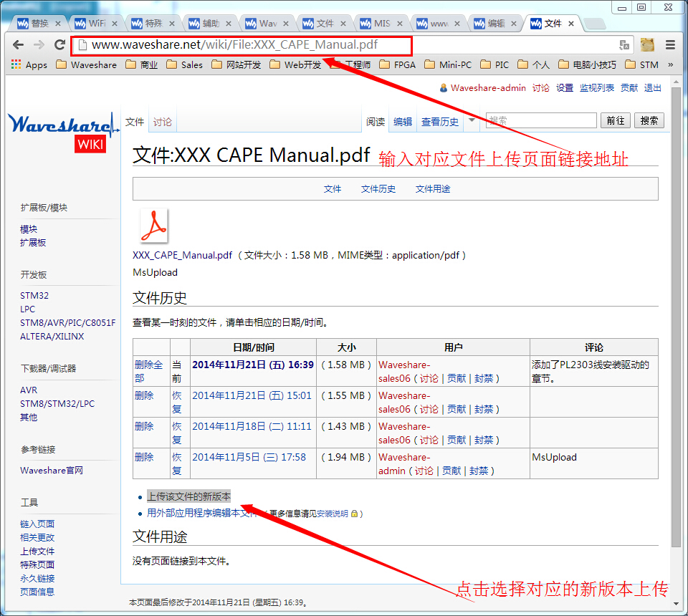
Task: Go back with the browser back arrow
Action: [18, 44]
